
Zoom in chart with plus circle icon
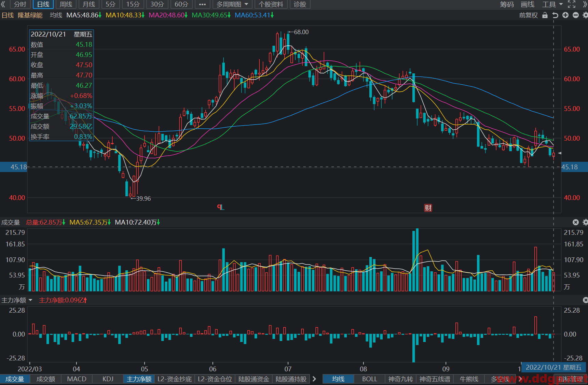[565, 15]
